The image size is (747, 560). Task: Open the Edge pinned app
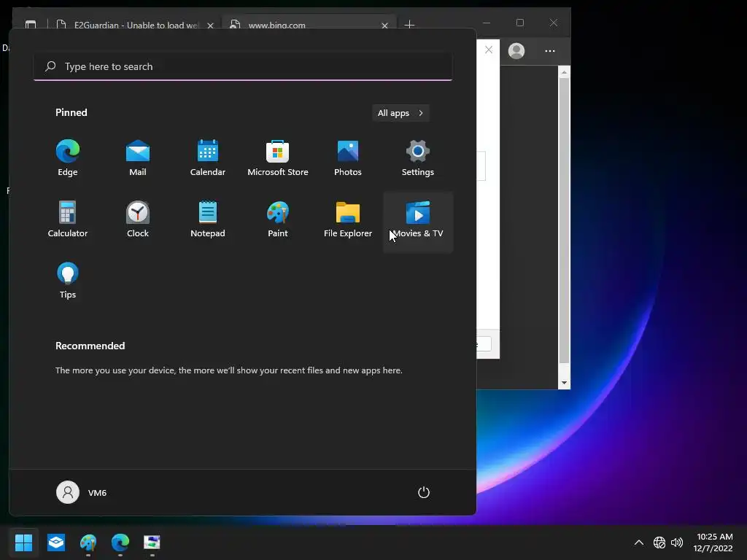68,158
